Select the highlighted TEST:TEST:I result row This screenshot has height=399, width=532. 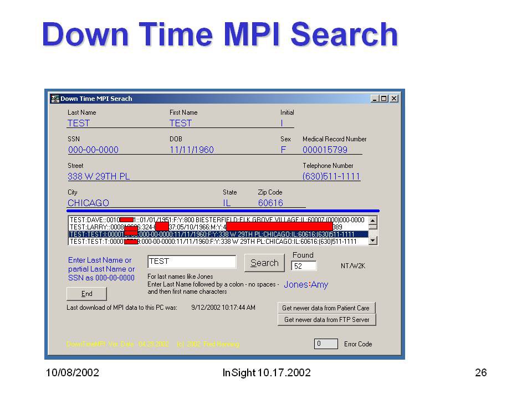[217, 234]
